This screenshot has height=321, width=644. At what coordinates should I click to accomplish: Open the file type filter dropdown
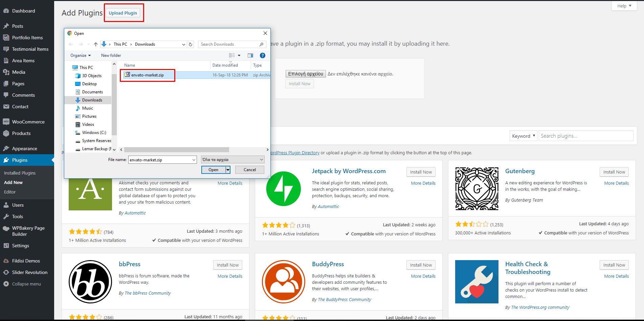click(x=233, y=160)
